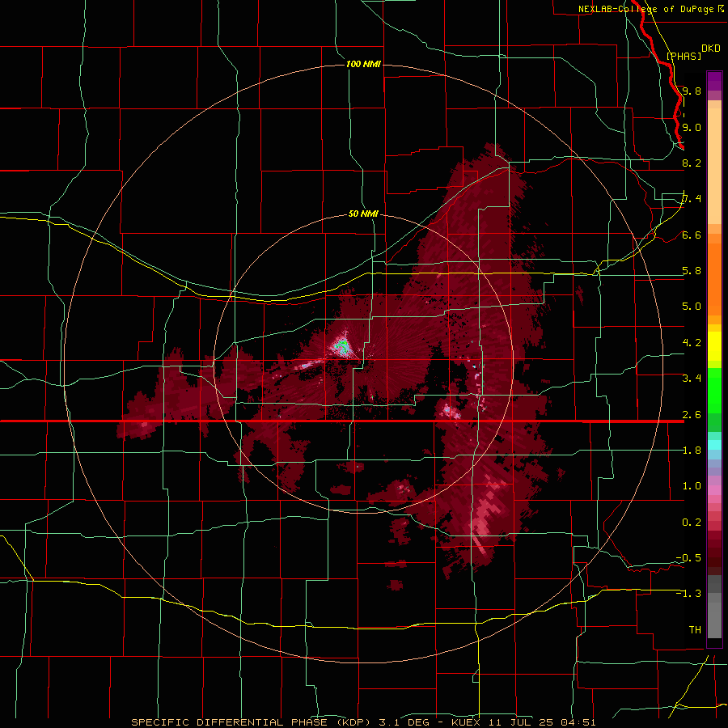Click the 8.2 value on the color scale
728x728 pixels.
[x=692, y=163]
